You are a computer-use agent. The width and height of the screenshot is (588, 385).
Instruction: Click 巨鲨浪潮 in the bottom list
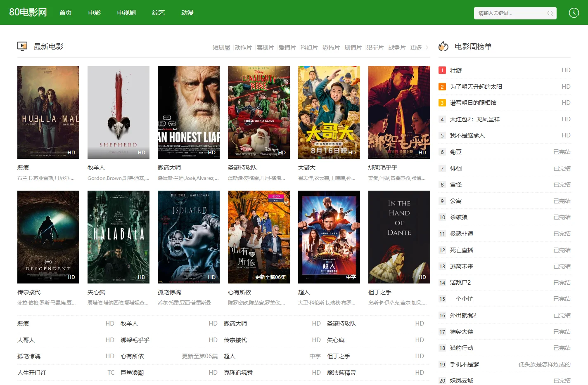click(x=132, y=373)
